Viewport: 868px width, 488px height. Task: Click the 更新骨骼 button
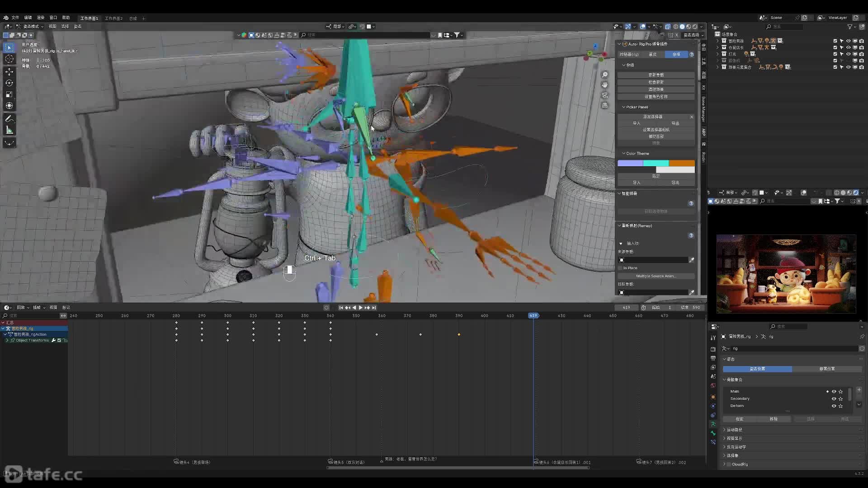tap(656, 75)
